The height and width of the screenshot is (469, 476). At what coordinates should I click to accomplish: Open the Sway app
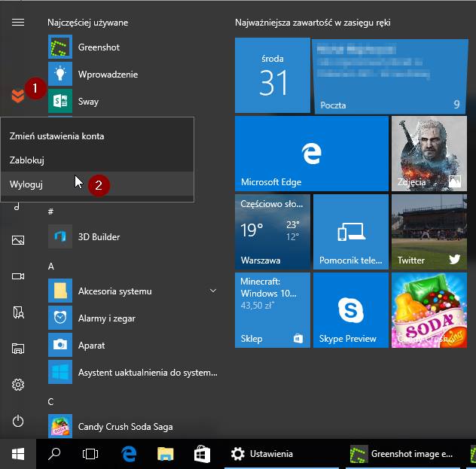coord(60,101)
